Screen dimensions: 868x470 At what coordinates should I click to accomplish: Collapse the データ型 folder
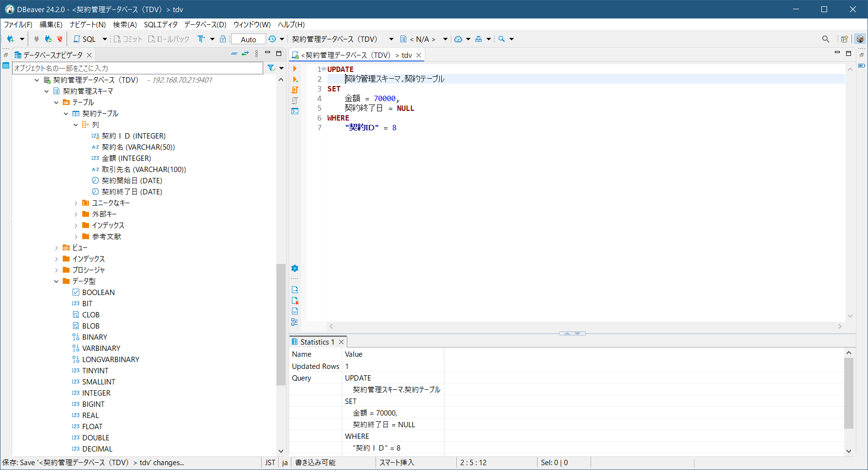[56, 281]
